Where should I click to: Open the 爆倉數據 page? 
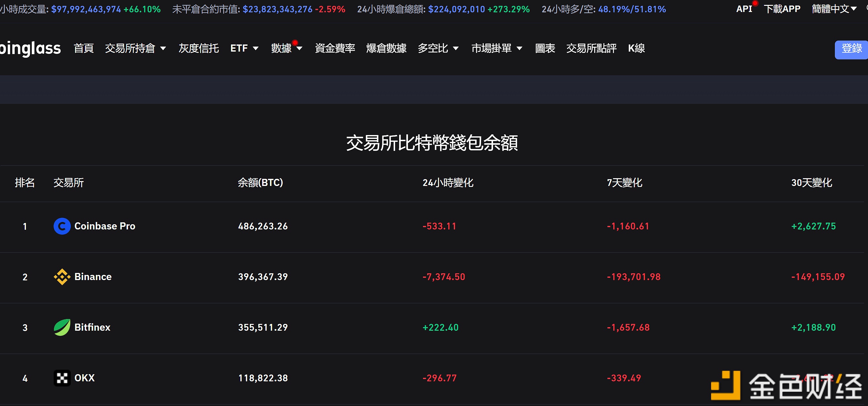point(386,48)
